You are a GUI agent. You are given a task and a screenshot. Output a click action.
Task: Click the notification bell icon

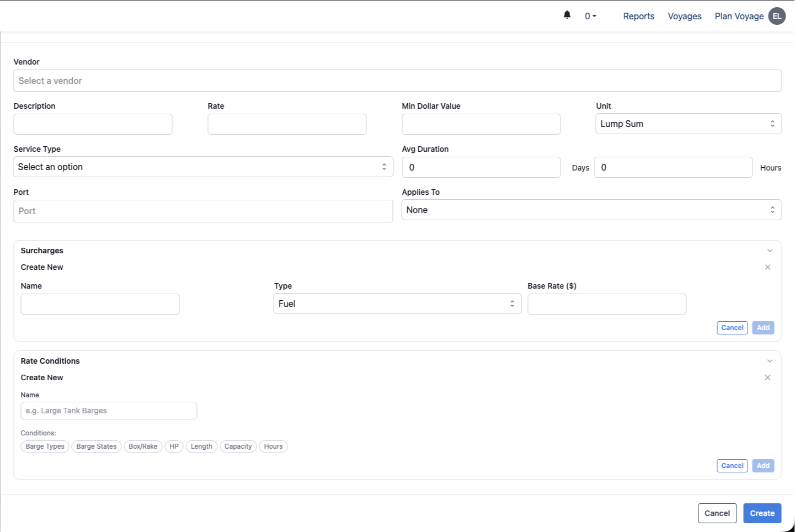pyautogui.click(x=567, y=15)
